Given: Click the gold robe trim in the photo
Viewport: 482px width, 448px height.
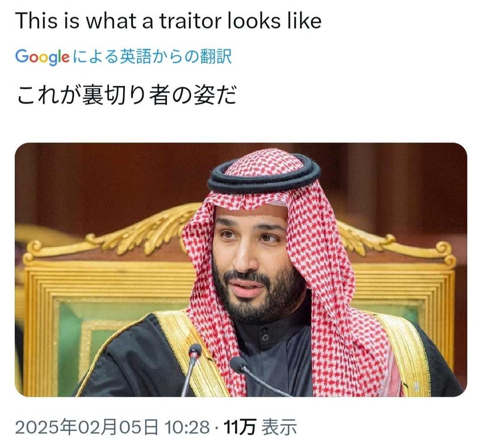Looking at the screenshot, I should 406,353.
